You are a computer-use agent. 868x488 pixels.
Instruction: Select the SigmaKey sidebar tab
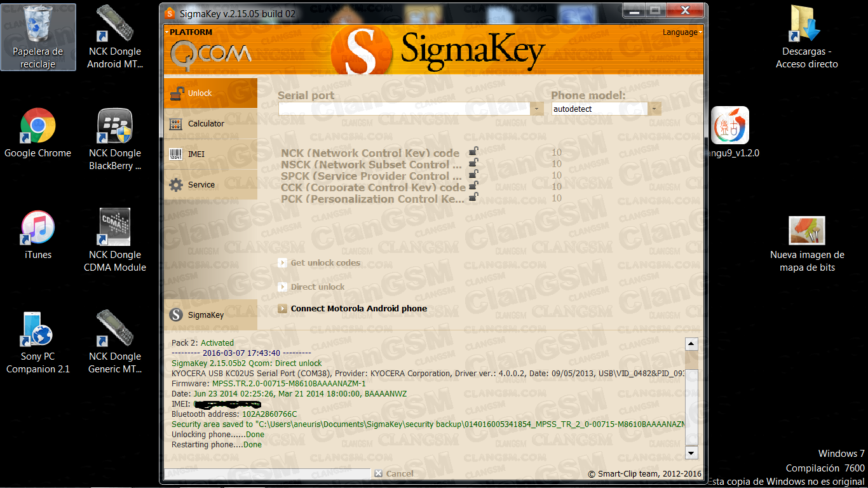pyautogui.click(x=210, y=315)
